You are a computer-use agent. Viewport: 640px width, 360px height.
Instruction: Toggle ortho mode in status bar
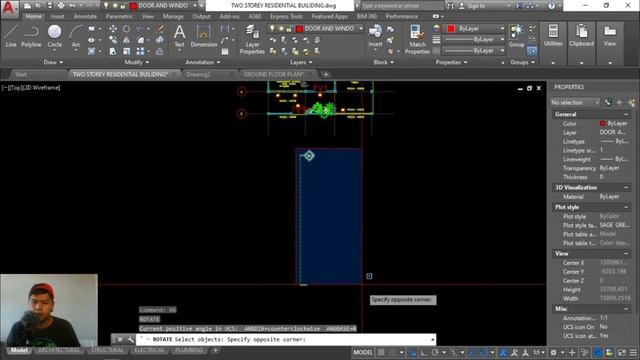coord(424,352)
